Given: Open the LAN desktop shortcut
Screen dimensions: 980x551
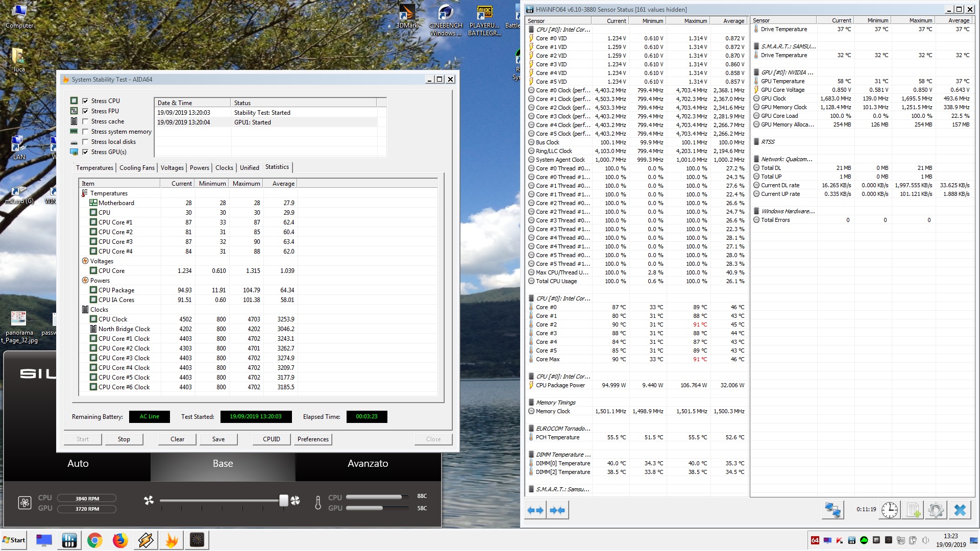Looking at the screenshot, I should (19, 148).
